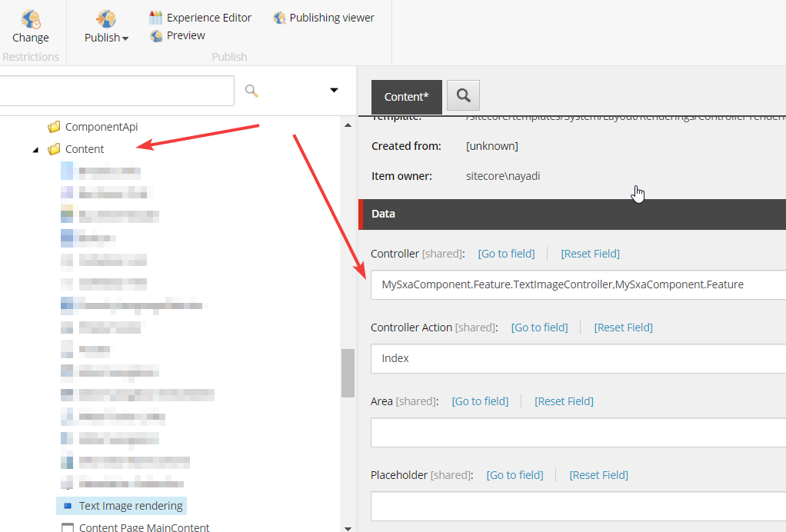Screen dimensions: 786x532
Task: Click the search magnifier in tree panel
Action: point(251,91)
